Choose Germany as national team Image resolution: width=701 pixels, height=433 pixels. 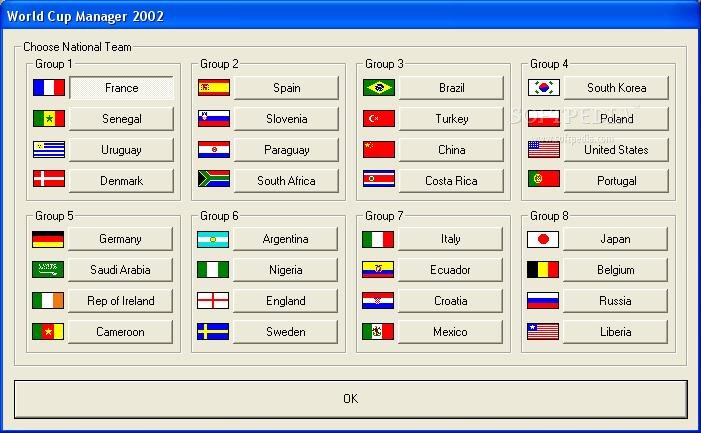coord(121,239)
